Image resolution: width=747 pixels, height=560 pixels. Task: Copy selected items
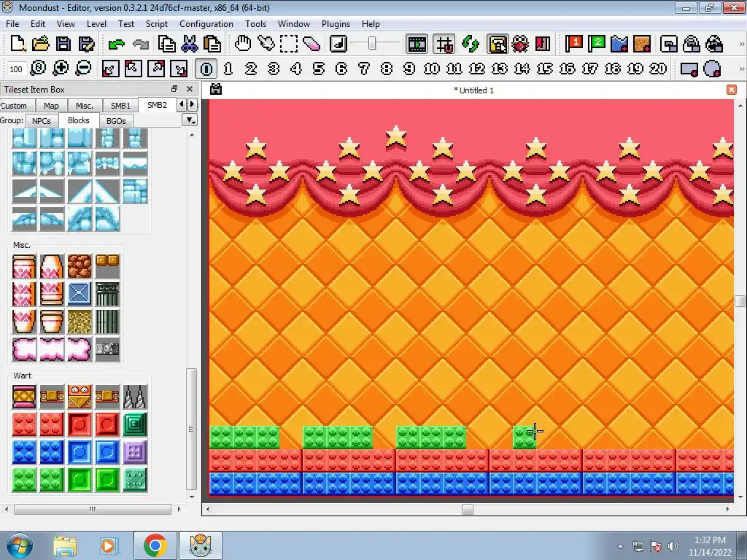166,44
